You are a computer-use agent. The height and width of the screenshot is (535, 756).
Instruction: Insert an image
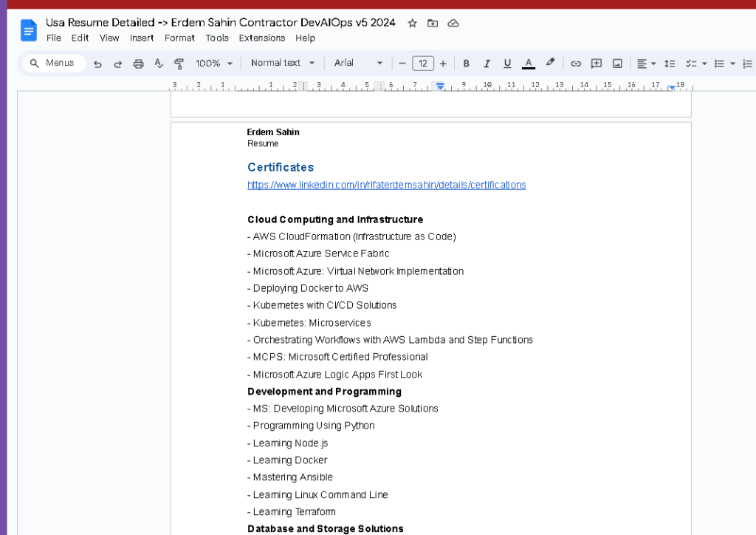(x=617, y=64)
